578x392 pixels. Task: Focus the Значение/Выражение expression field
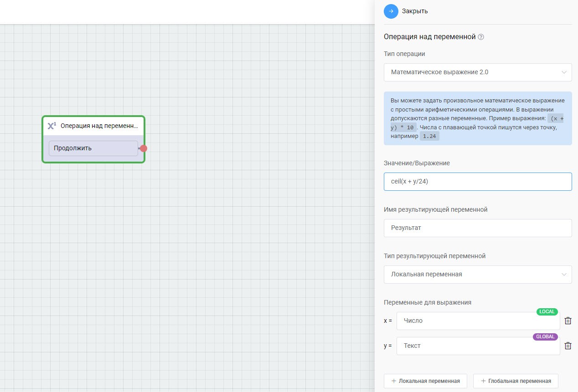477,181
